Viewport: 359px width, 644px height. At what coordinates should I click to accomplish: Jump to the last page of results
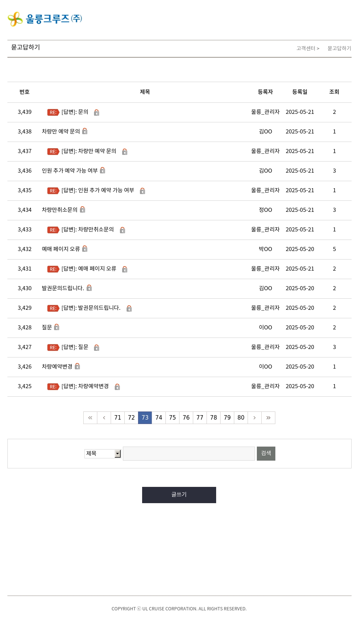point(268,418)
